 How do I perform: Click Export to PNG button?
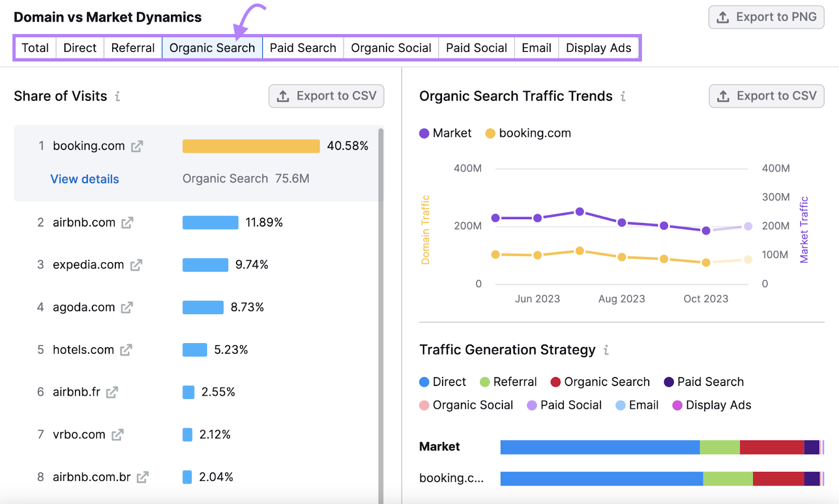766,17
